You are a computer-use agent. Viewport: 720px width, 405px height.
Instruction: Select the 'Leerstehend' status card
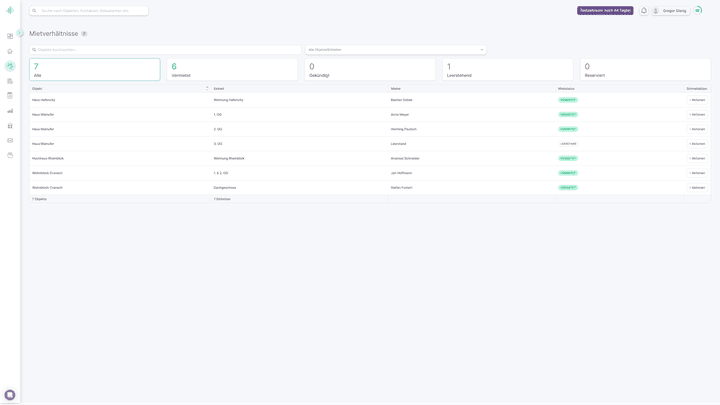pyautogui.click(x=507, y=69)
